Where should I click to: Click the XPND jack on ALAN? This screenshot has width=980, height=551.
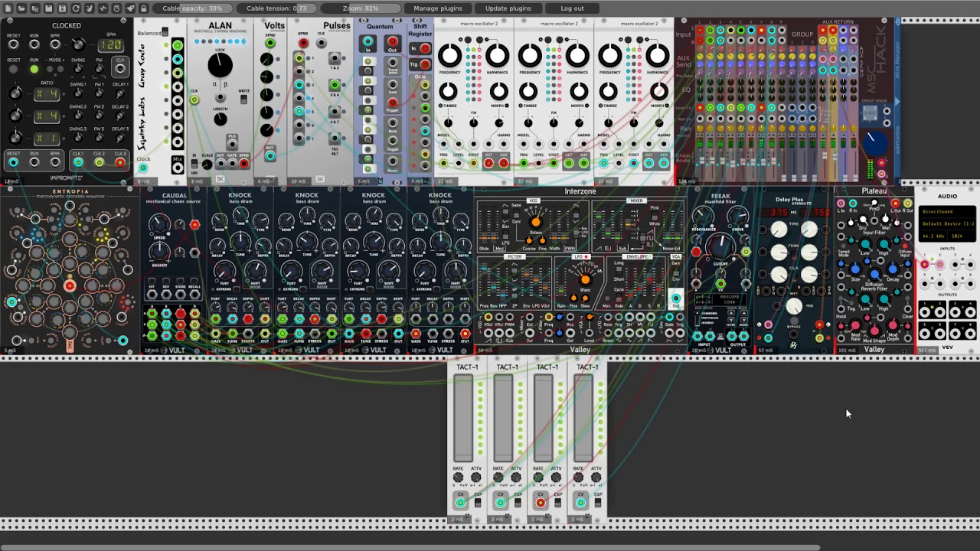244,164
